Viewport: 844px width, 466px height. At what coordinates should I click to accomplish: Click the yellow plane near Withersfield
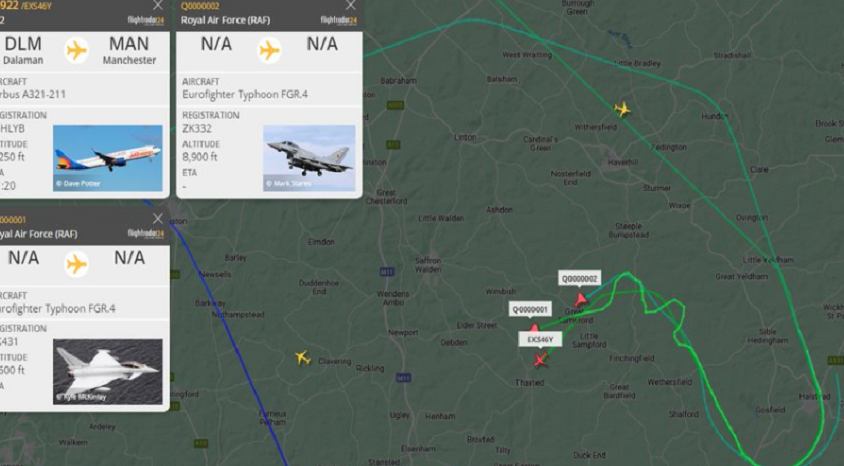[622, 109]
